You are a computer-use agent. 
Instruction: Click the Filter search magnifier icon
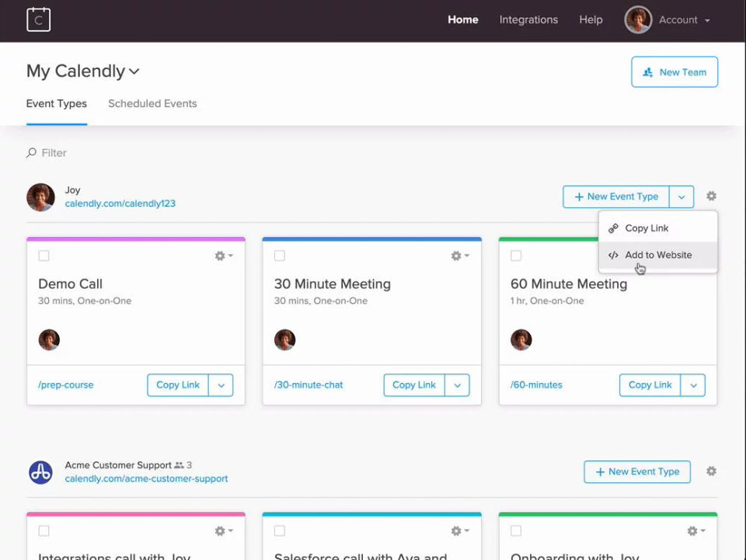[x=31, y=152]
